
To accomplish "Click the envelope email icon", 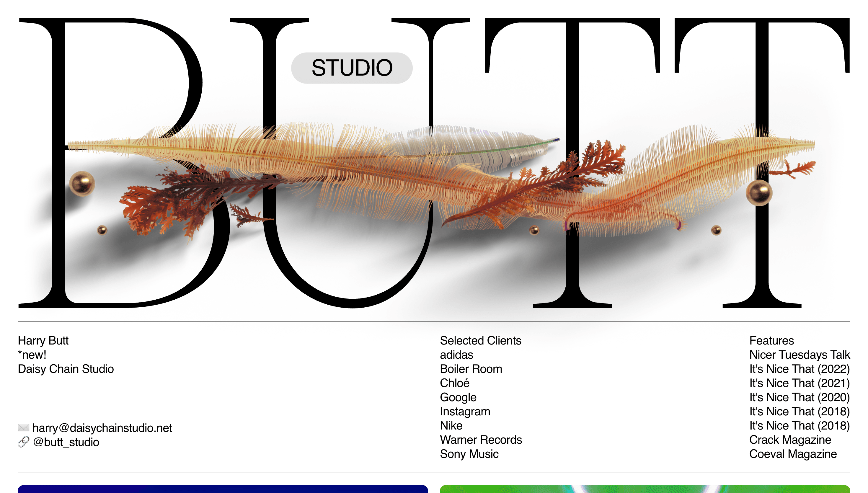I will [23, 428].
